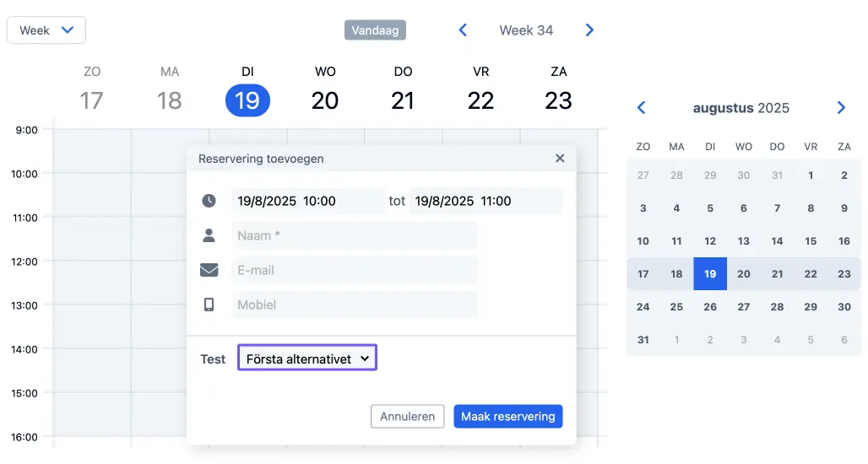
Task: Select Thursday 21 in week header
Action: click(x=403, y=100)
